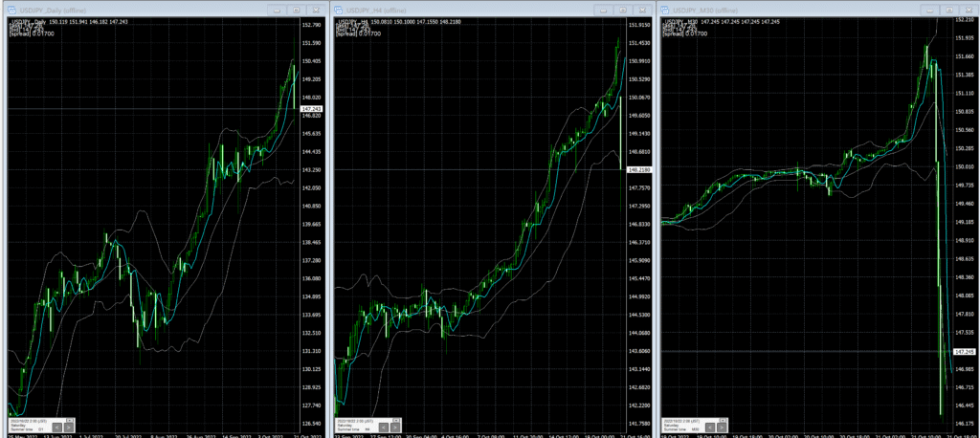Maximize the USDJPY M30 chart window

pyautogui.click(x=950, y=10)
